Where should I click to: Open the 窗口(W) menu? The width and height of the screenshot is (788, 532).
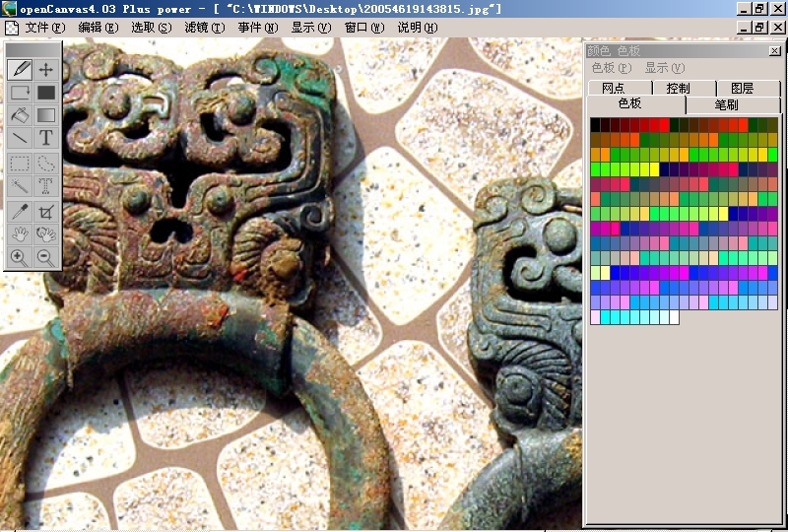tap(364, 28)
